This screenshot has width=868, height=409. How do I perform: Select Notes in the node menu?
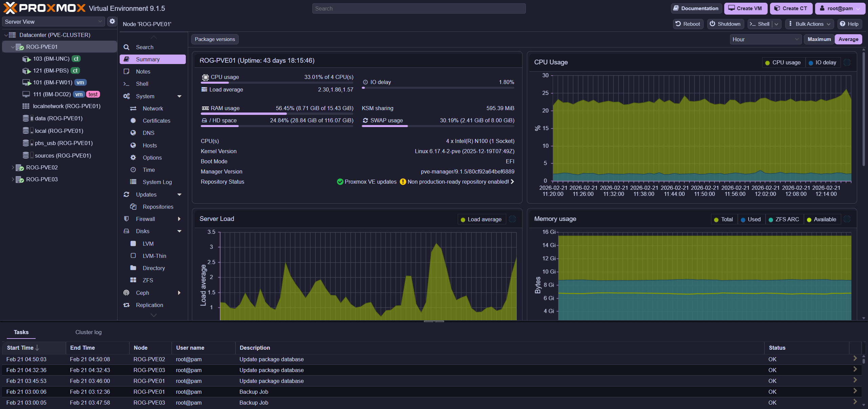pyautogui.click(x=143, y=71)
